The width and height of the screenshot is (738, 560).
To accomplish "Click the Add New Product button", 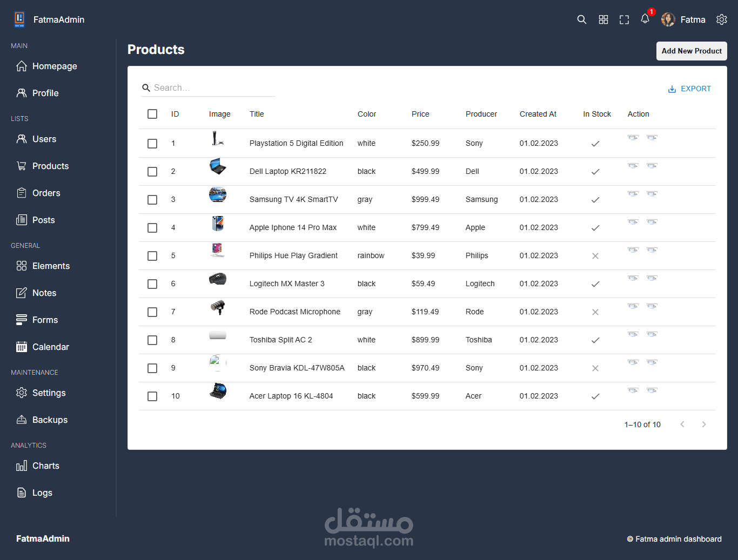I will point(692,51).
